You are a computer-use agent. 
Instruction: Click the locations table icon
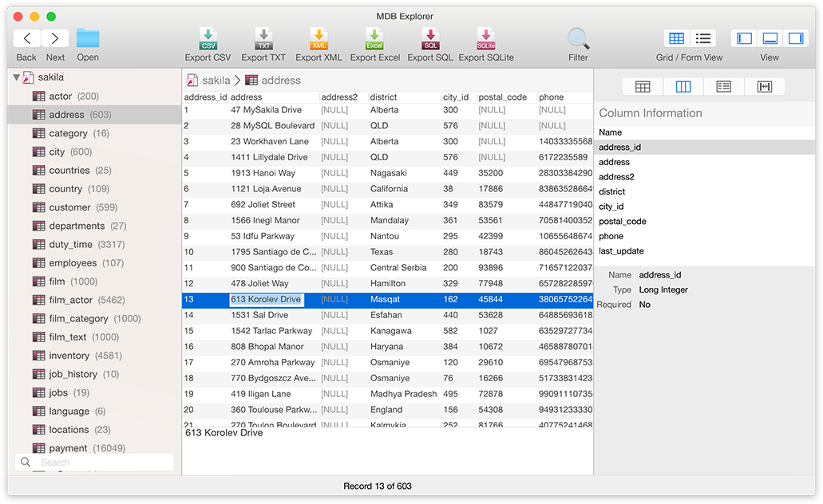point(39,430)
